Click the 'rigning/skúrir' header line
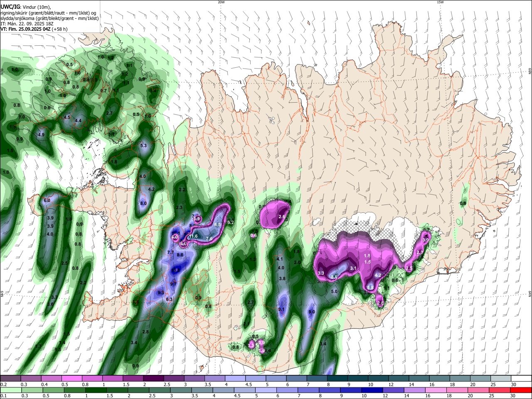532x399 pixels. 47,13
